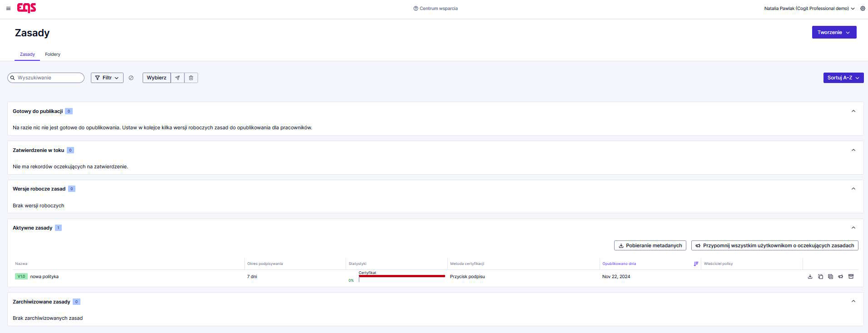Click the paper plane publish icon
Screen dimensions: 868x333
pos(178,78)
